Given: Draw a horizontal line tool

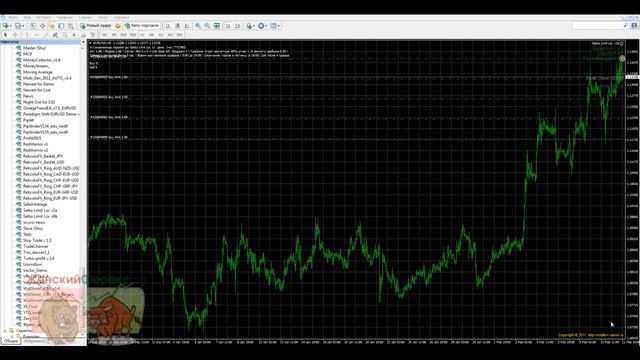Looking at the screenshot, I should tap(36, 35).
